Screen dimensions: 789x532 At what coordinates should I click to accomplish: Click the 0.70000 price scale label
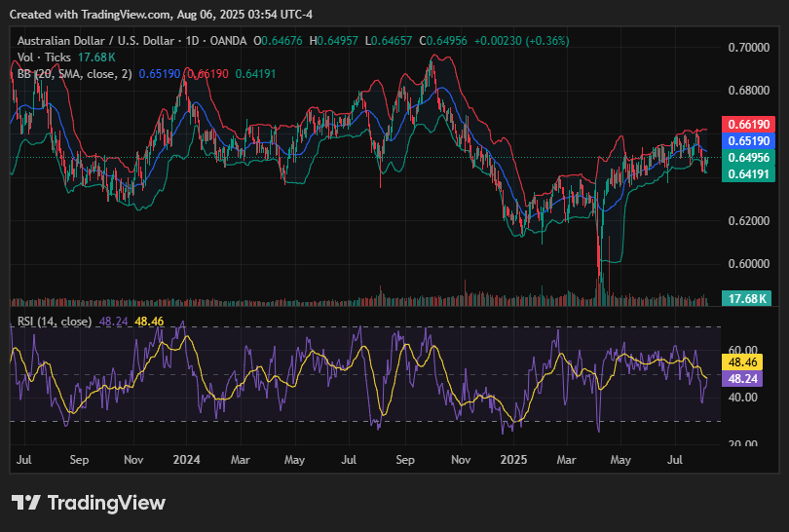coord(749,48)
